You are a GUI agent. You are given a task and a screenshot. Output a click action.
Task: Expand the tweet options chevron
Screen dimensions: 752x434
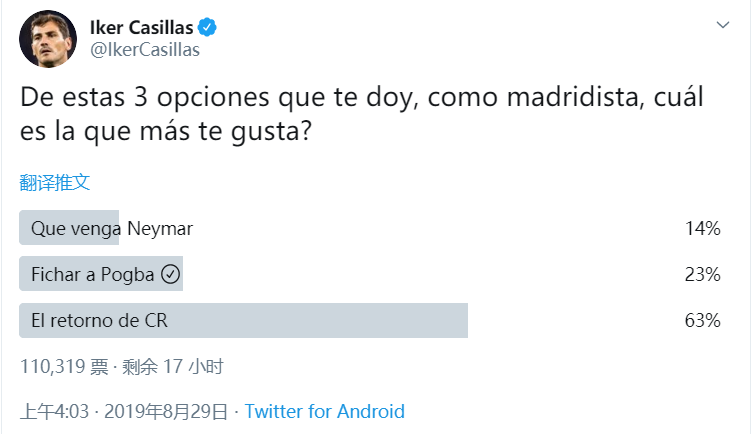tap(723, 25)
